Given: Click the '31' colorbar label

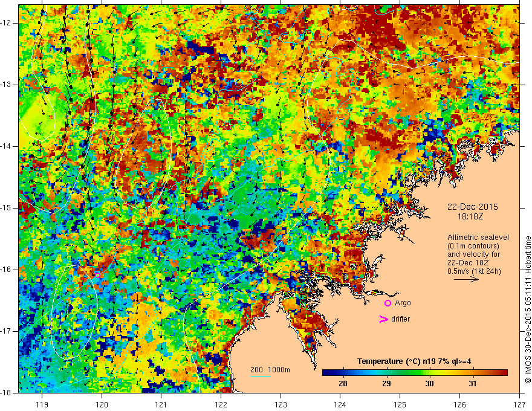Looking at the screenshot, I should (472, 384).
